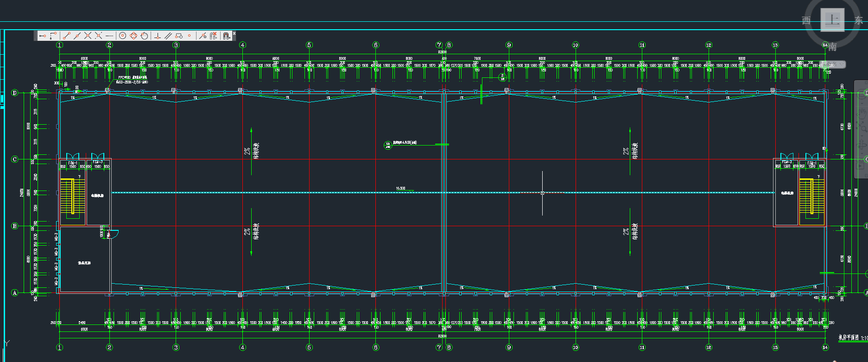This screenshot has height=362, width=868.
Task: Select the Temporary Track Point snap
Action: (43, 36)
